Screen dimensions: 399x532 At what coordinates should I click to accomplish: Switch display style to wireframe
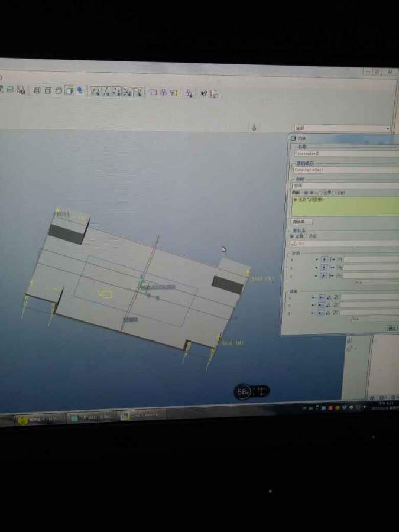(37, 90)
